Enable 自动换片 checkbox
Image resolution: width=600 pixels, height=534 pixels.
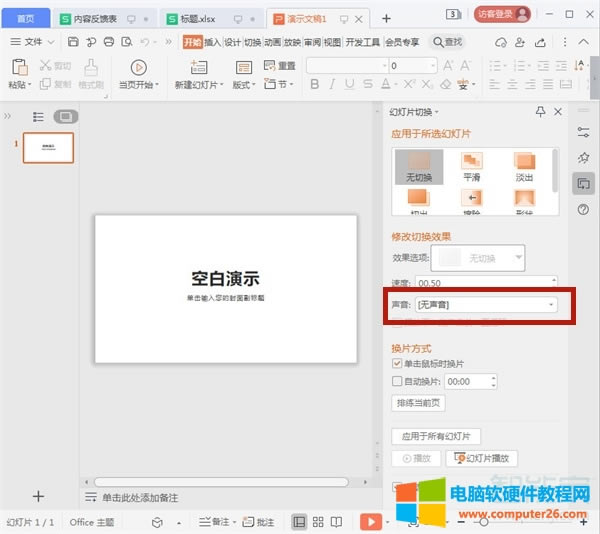(x=397, y=382)
